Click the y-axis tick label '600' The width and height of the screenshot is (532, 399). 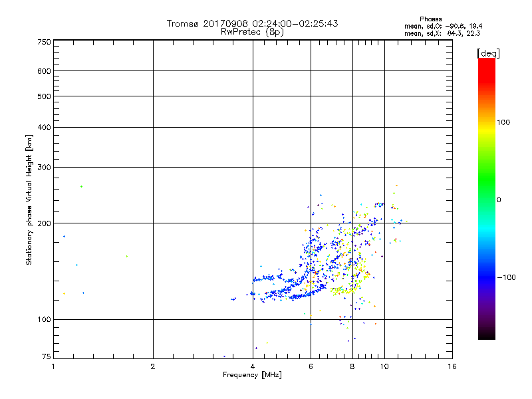(44, 71)
